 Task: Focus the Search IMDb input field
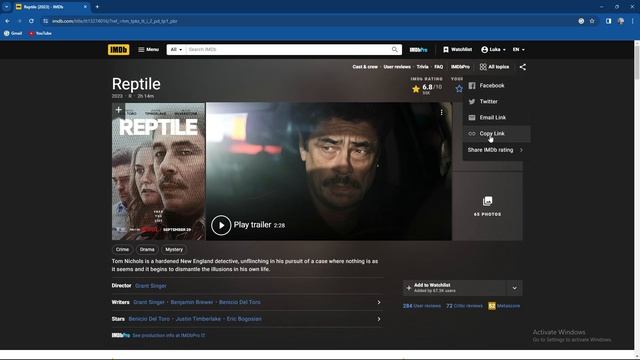(x=288, y=49)
